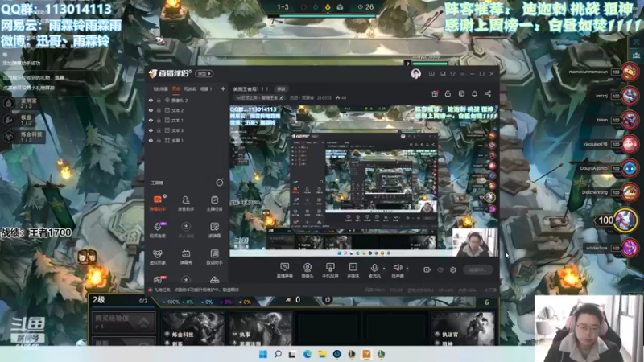Open orange streaming app on taskbar
Image resolution: width=644 pixels, height=362 pixels.
(366, 354)
